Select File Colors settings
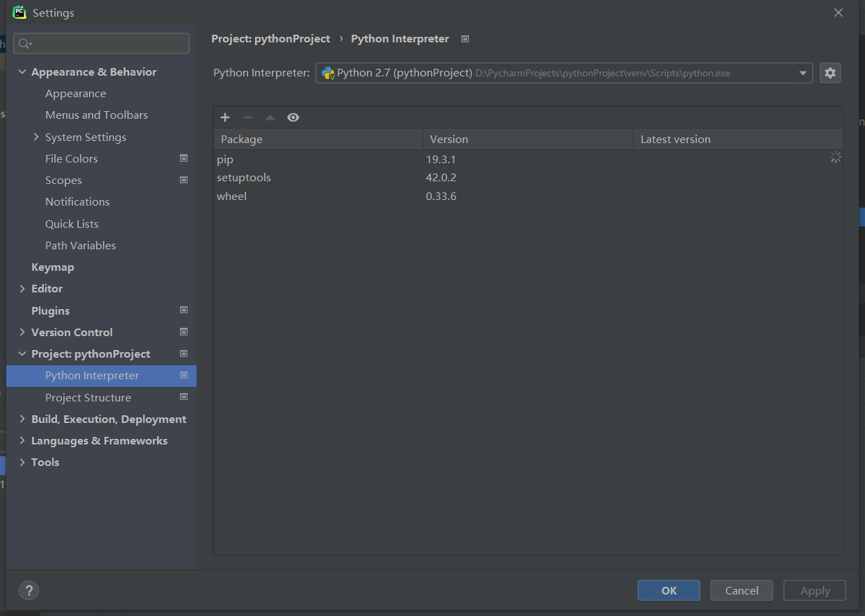 point(72,159)
